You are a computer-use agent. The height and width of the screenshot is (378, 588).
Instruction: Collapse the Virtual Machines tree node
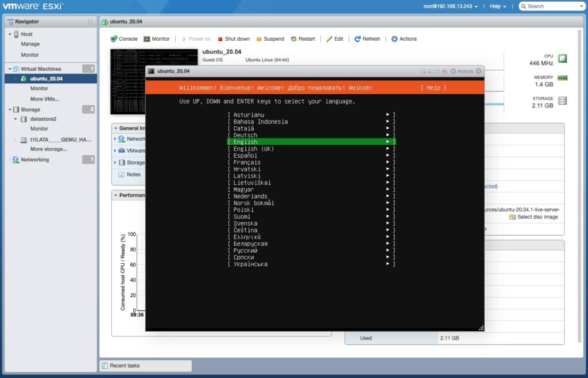10,69
